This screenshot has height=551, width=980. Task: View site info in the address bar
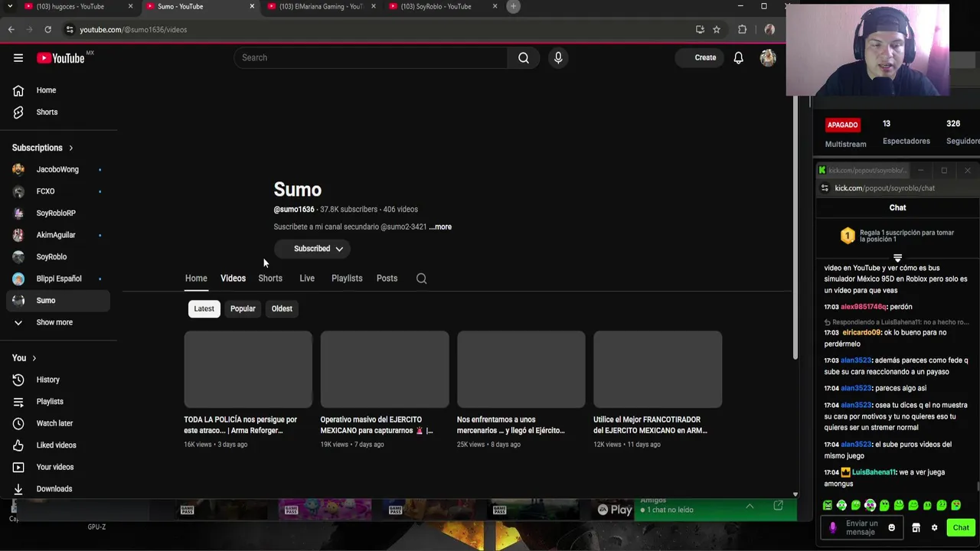point(70,29)
